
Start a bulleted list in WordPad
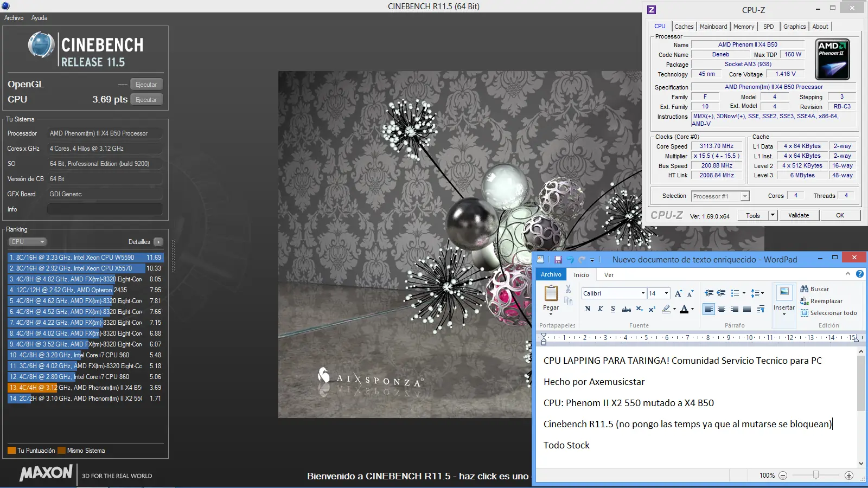[735, 293]
